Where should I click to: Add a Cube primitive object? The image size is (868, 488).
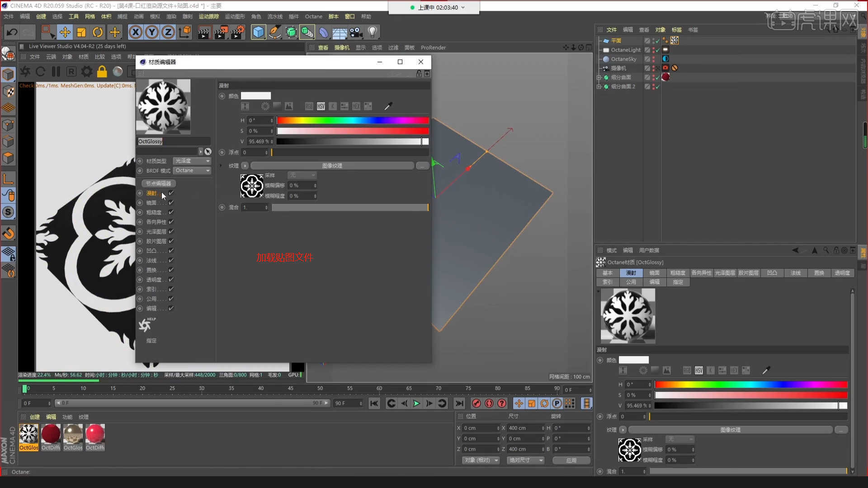pos(258,32)
